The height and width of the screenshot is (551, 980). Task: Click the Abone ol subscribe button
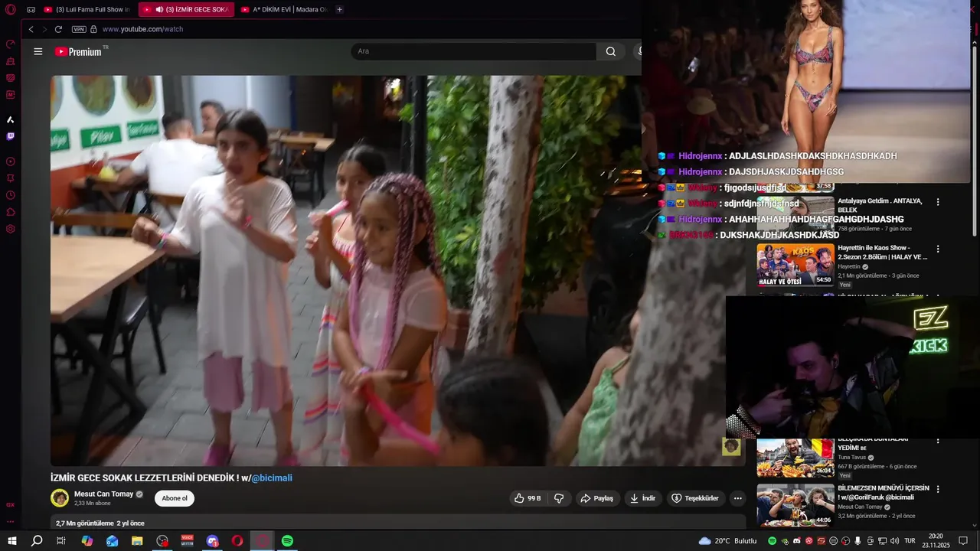click(x=175, y=498)
